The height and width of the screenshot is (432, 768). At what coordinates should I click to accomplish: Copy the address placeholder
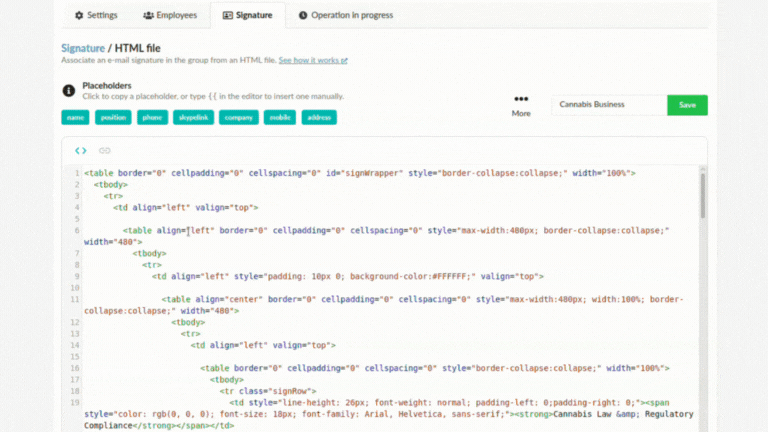[319, 117]
